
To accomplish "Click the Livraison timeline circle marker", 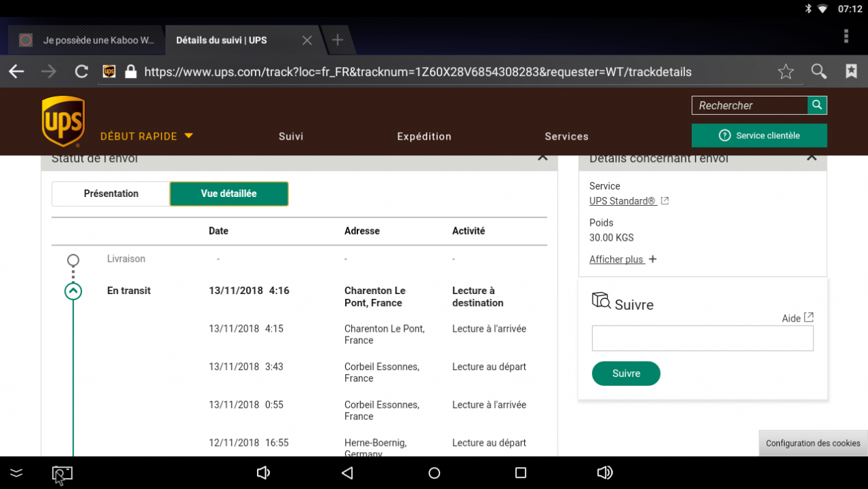I will tap(73, 260).
